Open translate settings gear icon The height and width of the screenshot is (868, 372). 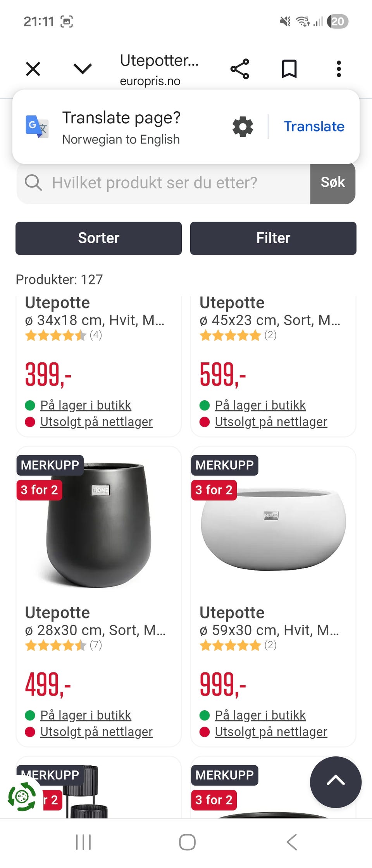pos(243,127)
